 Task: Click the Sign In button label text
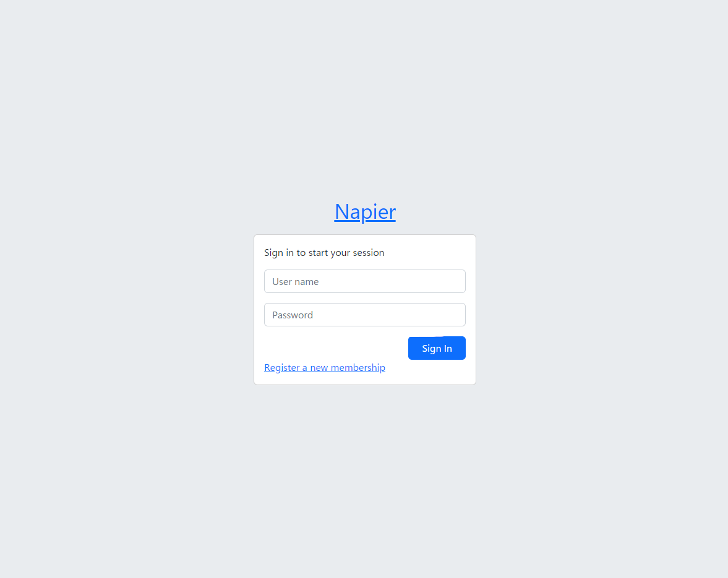coord(437,349)
